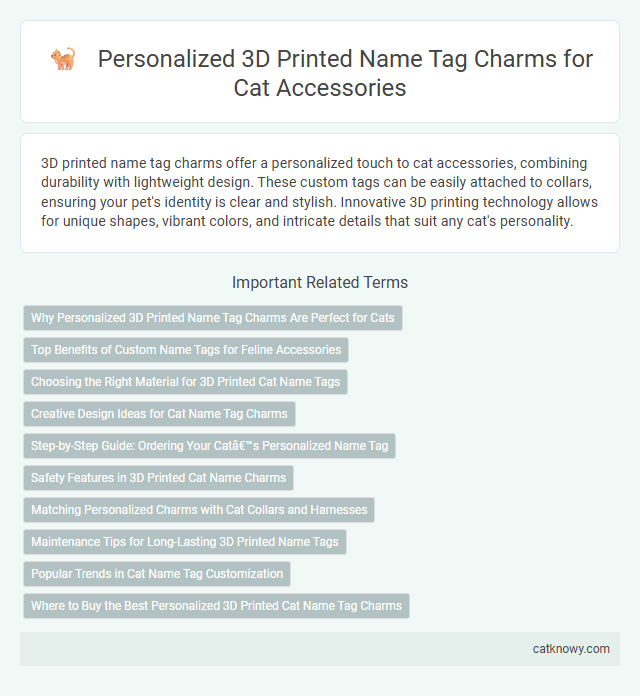
Task: Click the 'Important Related Terms' heading
Action: click(320, 282)
